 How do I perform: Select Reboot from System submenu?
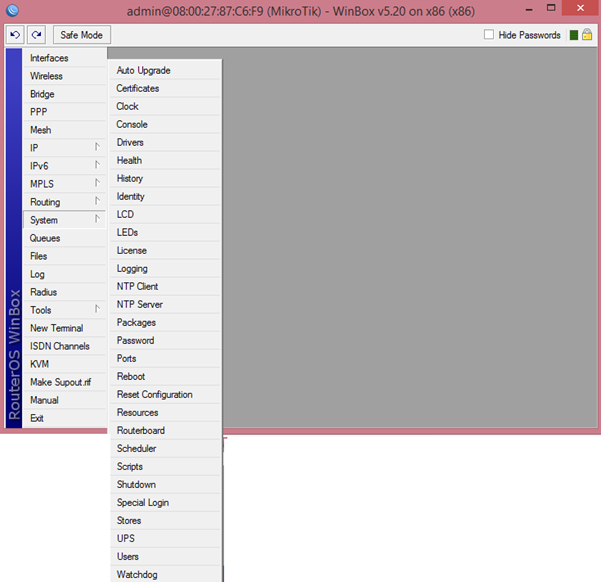[165, 376]
